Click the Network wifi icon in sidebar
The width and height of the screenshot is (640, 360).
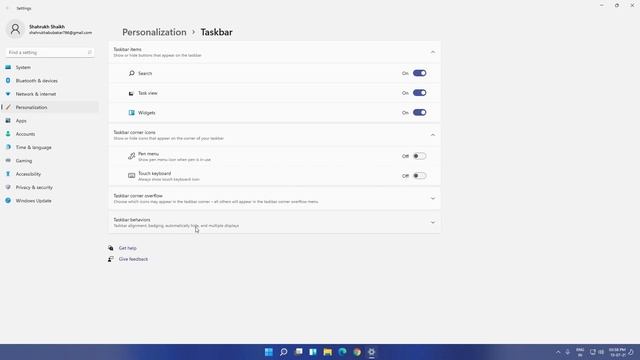click(x=8, y=94)
